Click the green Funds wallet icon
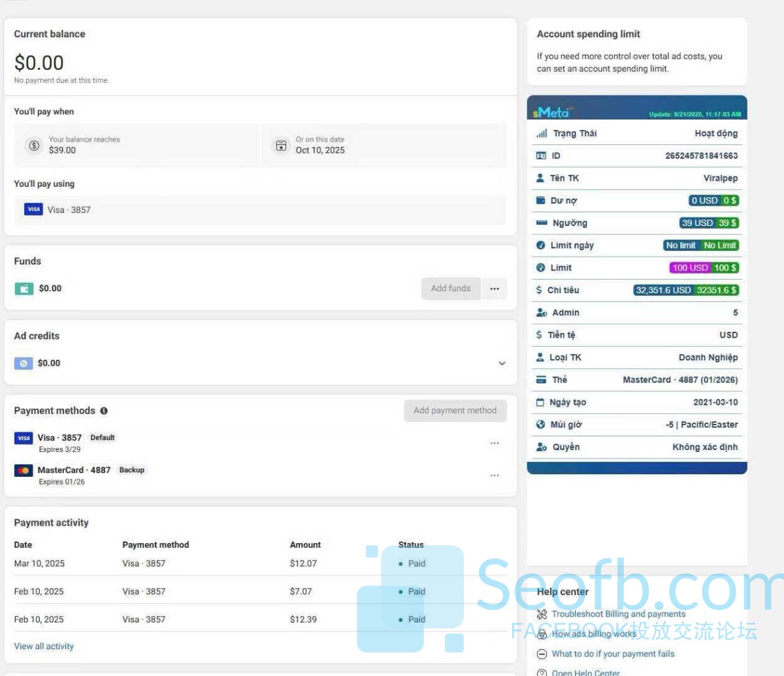The width and height of the screenshot is (784, 676). pyautogui.click(x=24, y=289)
